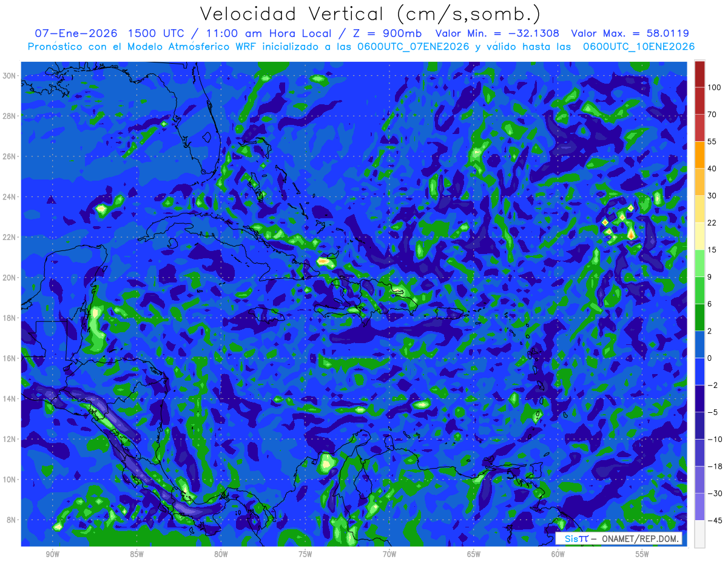This screenshot has width=728, height=562.
Task: Click the '0600UTC_10ENE2026' valid-until time text
Action: click(638, 47)
